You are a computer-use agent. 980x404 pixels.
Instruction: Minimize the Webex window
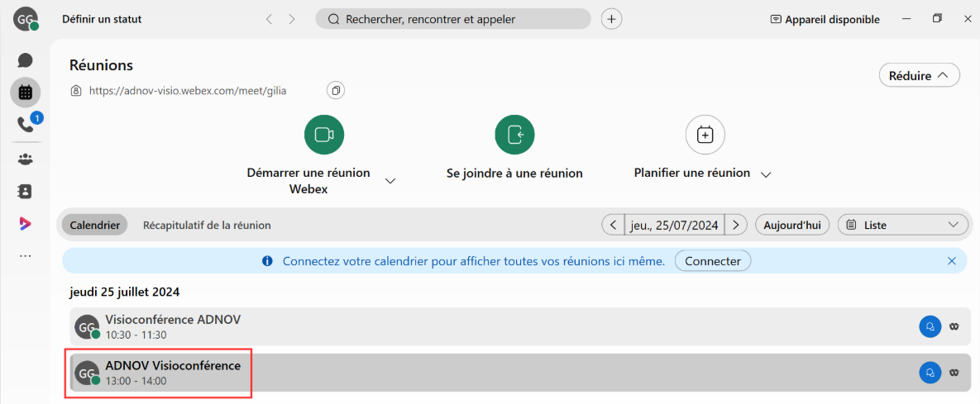coord(907,19)
